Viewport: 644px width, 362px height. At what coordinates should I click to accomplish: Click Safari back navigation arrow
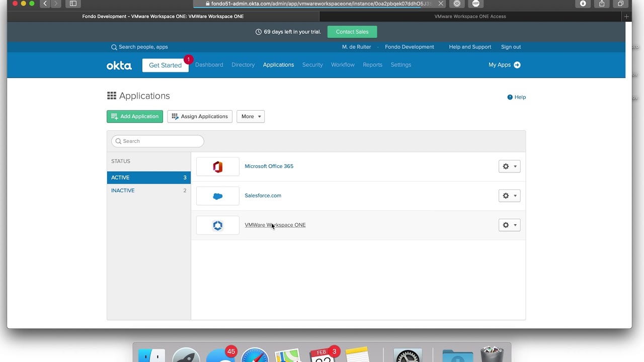pos(45,4)
